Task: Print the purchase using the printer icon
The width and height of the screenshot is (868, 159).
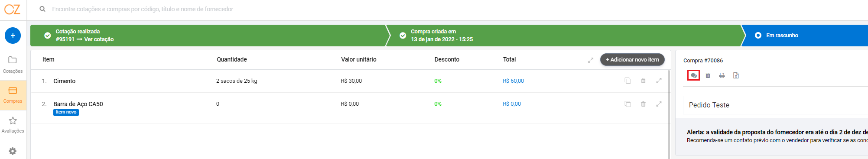Action: 722,75
